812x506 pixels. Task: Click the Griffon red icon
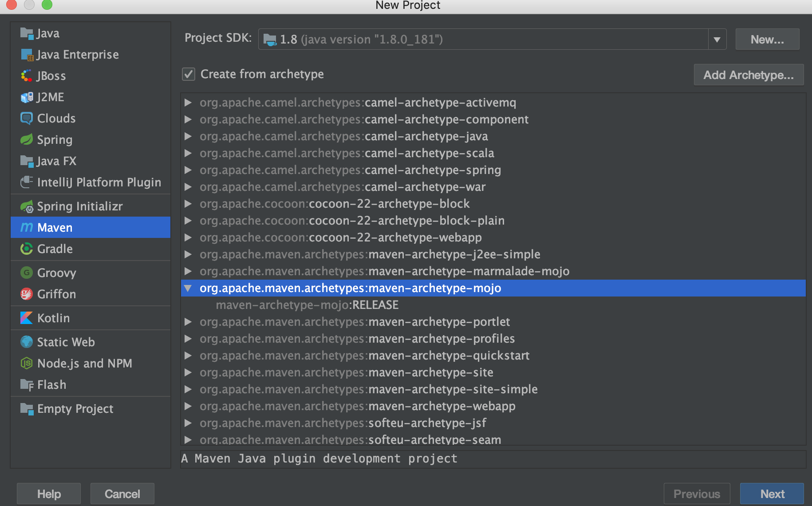(27, 294)
